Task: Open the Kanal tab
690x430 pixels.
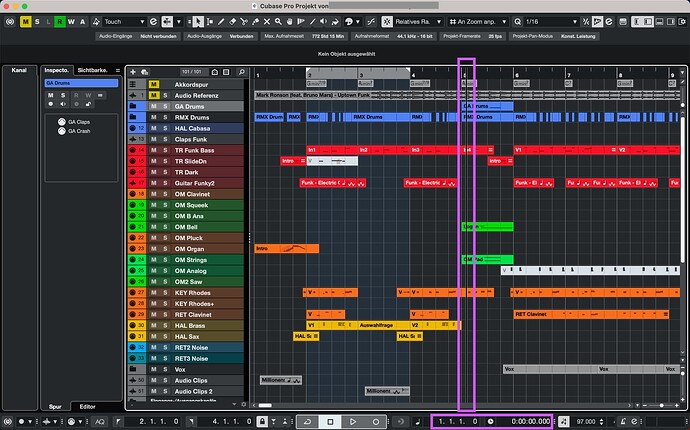Action: (x=19, y=70)
